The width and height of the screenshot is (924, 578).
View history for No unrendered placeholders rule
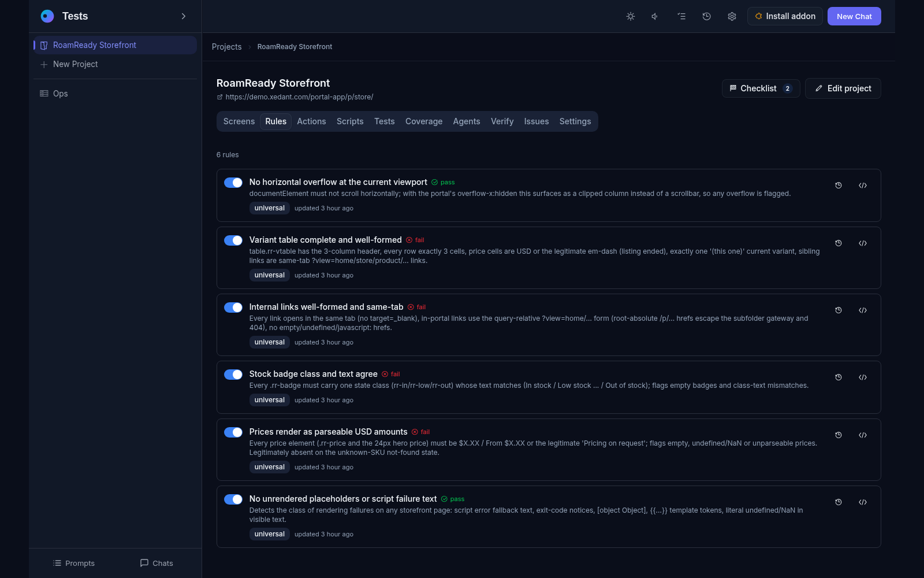click(x=839, y=502)
